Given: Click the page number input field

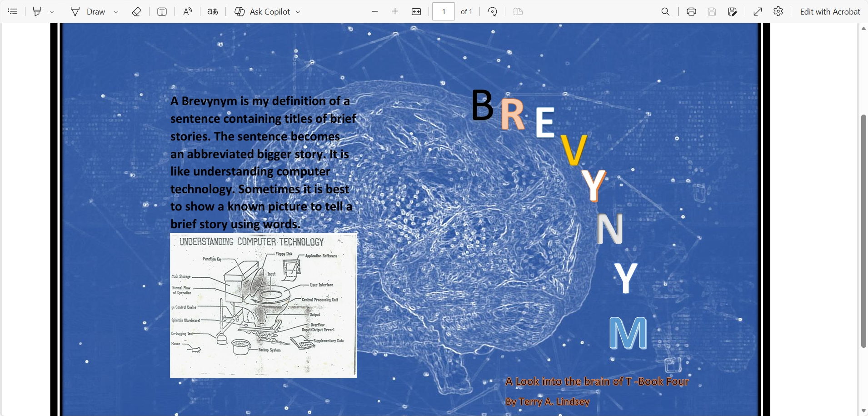Looking at the screenshot, I should coord(444,11).
